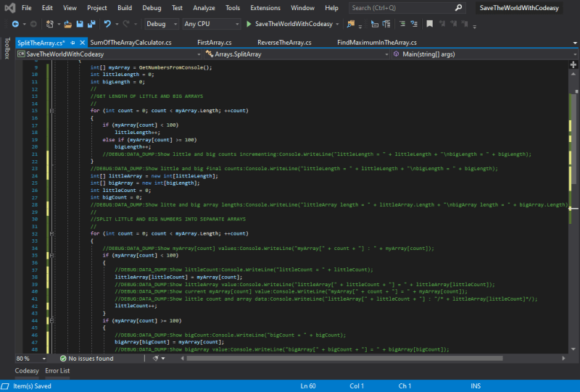Click the Undo arrow in toolbar
Screen dimensions: 580x392
(x=107, y=24)
